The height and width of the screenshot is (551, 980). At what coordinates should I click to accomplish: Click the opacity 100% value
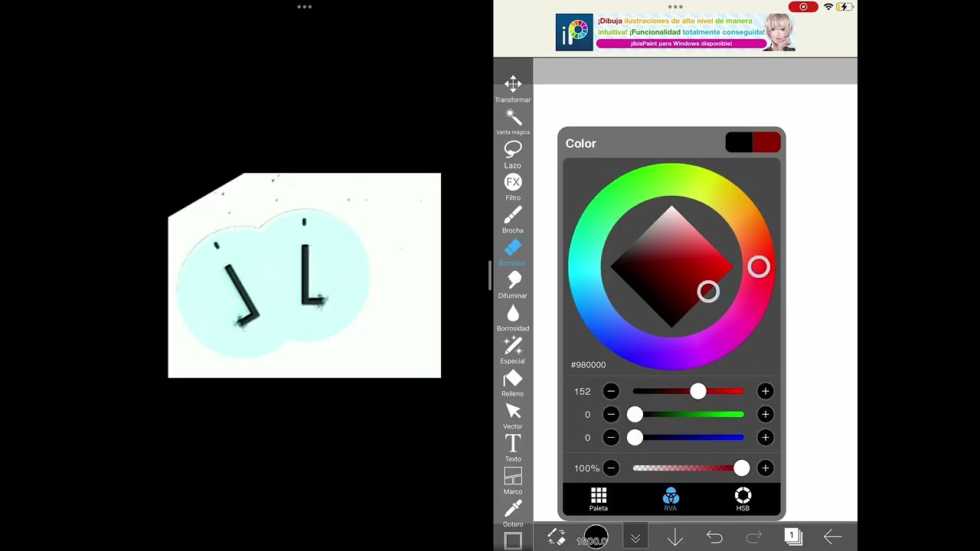[x=586, y=468]
